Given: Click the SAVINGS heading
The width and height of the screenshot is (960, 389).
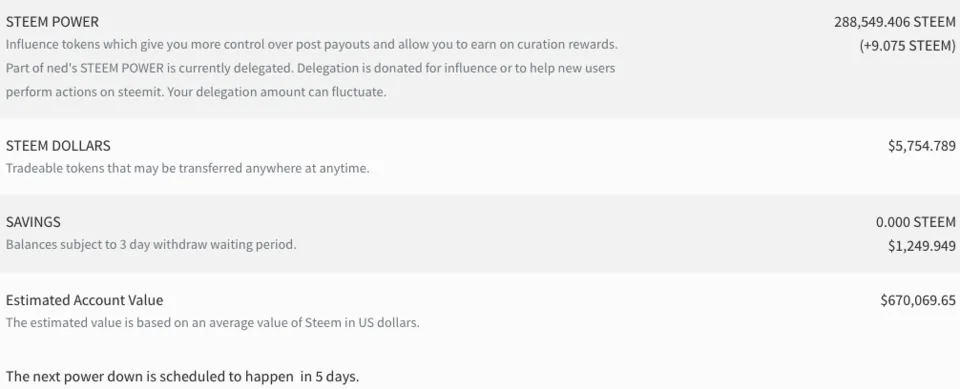Looking at the screenshot, I should point(33,222).
